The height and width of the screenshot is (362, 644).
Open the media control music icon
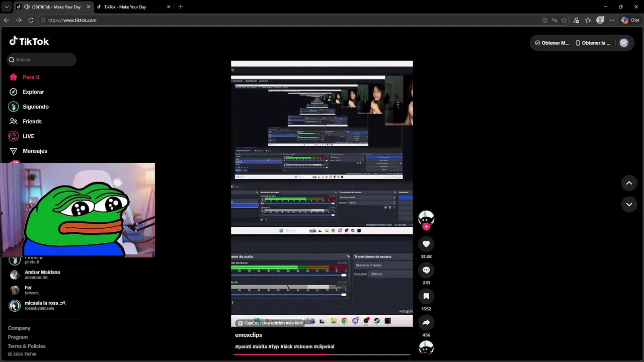click(x=577, y=20)
